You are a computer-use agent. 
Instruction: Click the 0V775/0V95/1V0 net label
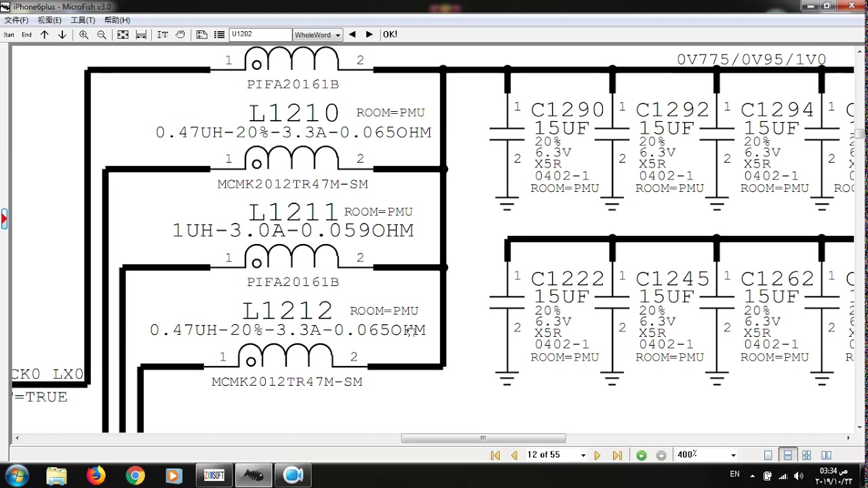coord(751,60)
